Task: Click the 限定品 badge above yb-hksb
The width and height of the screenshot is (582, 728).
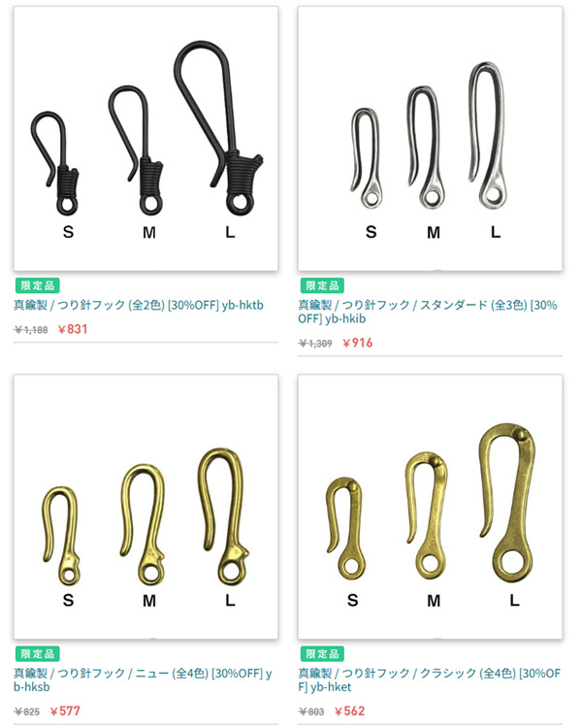Action: [x=38, y=653]
